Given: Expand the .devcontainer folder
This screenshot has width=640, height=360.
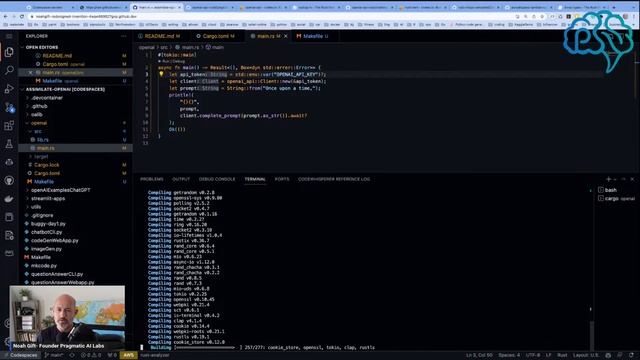Looking at the screenshot, I should 47,98.
